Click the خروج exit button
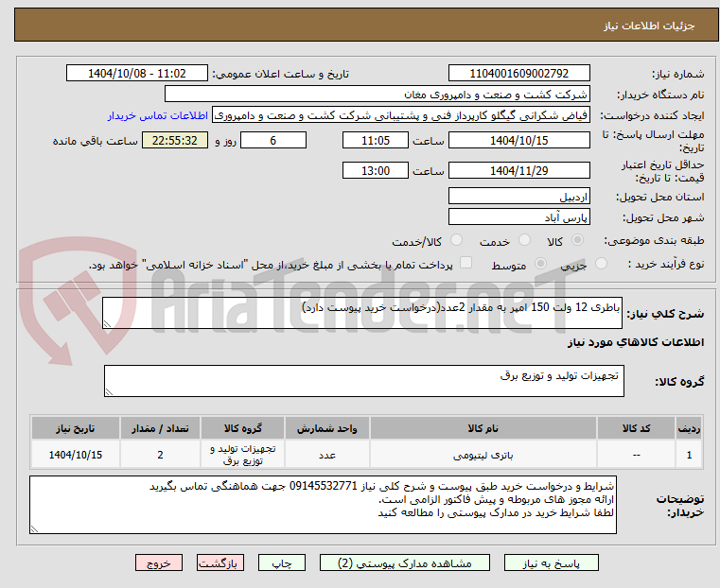Screen dimensions: 720x588 [x=159, y=562]
